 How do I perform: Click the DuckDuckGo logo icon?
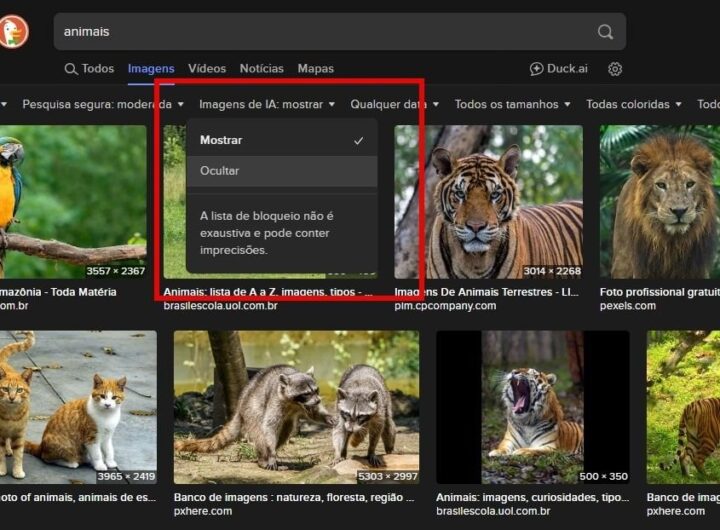14,32
